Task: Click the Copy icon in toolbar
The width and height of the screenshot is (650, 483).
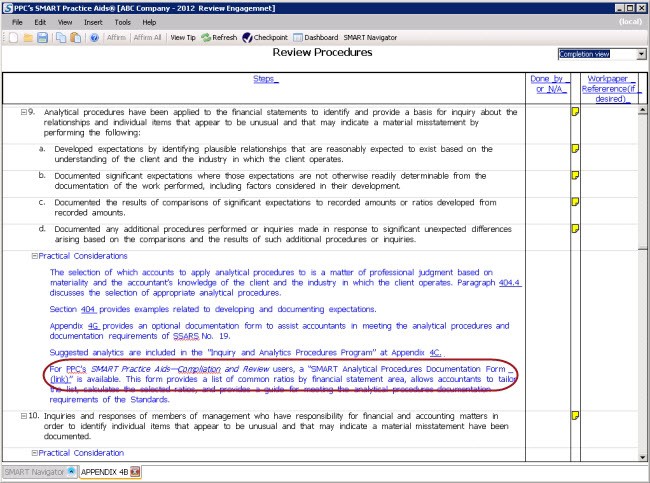Action: [x=61, y=38]
